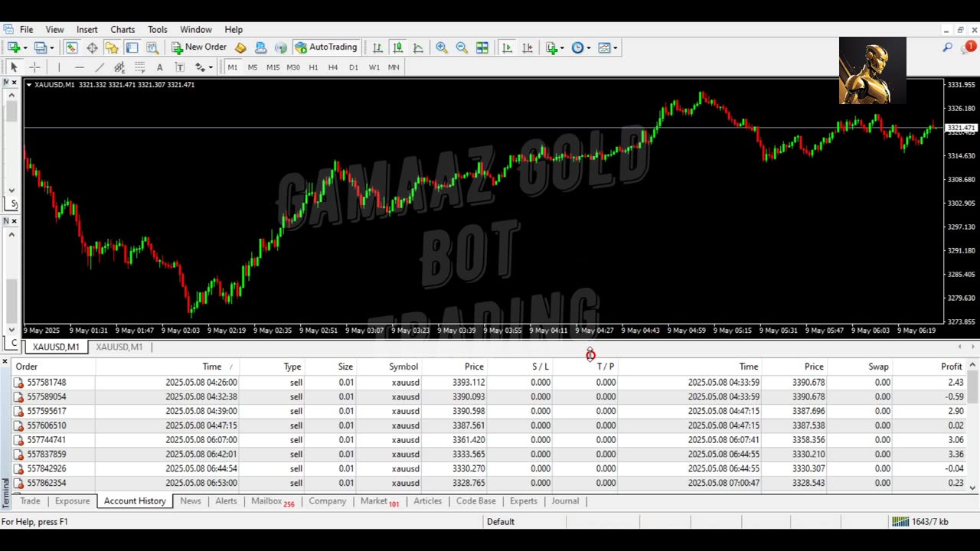Image resolution: width=980 pixels, height=551 pixels.
Task: Switch to M5 timeframe
Action: 253,67
